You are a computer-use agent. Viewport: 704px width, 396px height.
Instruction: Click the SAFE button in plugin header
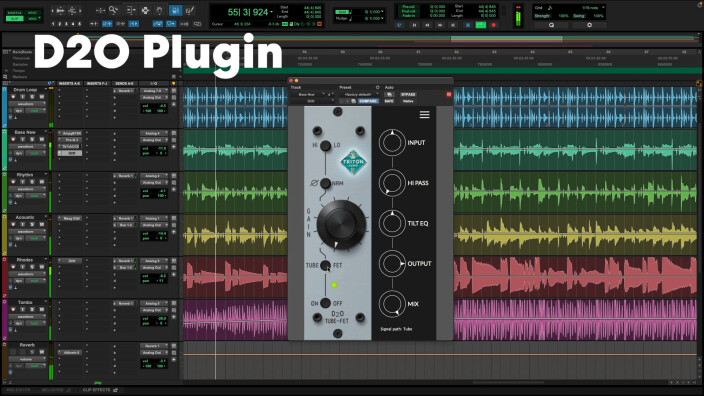(x=389, y=101)
